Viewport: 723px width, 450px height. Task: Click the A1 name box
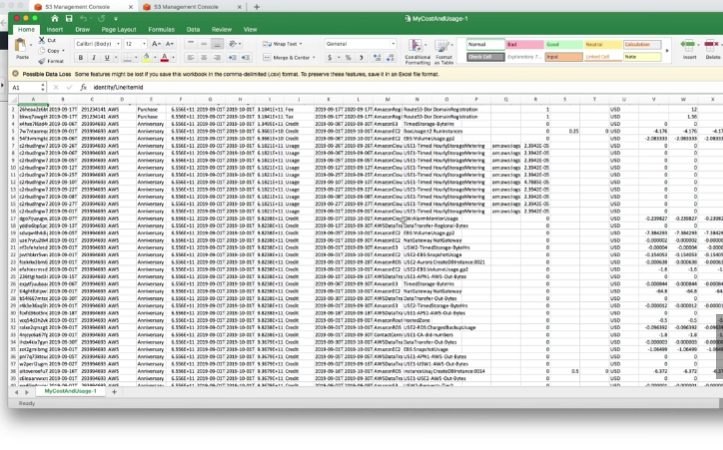[28, 87]
